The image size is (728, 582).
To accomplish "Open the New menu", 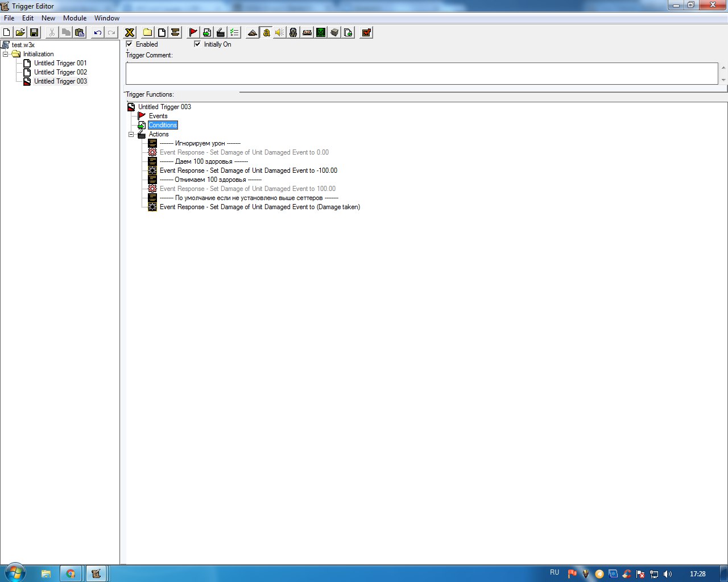I will (x=48, y=18).
